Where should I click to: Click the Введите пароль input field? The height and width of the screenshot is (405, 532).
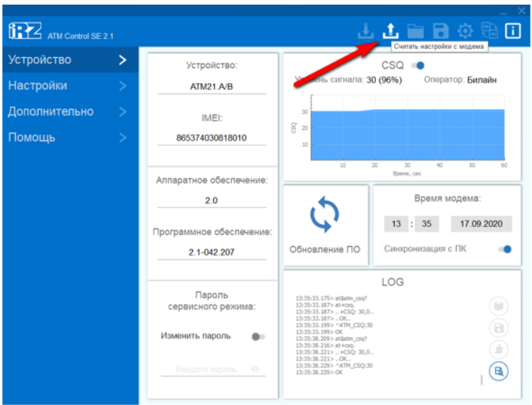(x=206, y=369)
